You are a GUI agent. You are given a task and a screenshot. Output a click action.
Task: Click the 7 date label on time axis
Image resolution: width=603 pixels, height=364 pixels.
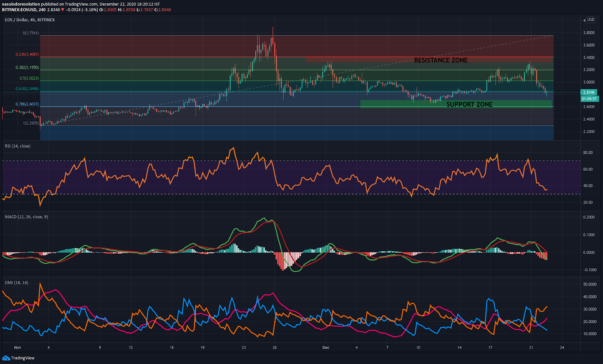point(387,347)
